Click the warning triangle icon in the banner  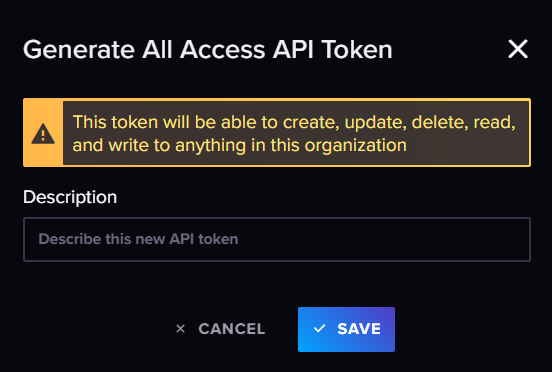(x=43, y=134)
